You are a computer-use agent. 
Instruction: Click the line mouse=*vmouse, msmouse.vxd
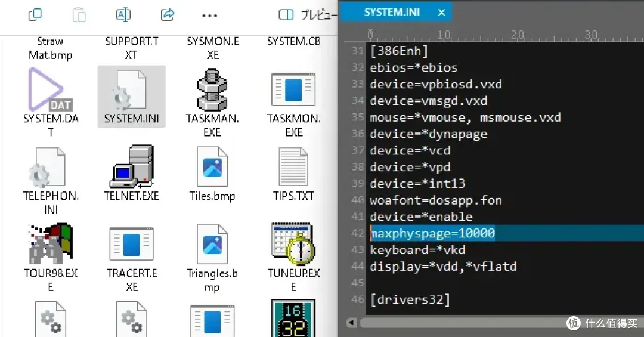click(x=465, y=118)
